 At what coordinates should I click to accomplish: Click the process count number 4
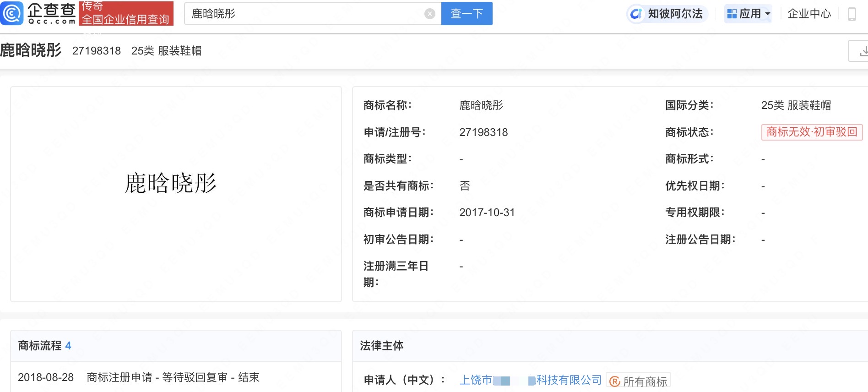point(68,346)
